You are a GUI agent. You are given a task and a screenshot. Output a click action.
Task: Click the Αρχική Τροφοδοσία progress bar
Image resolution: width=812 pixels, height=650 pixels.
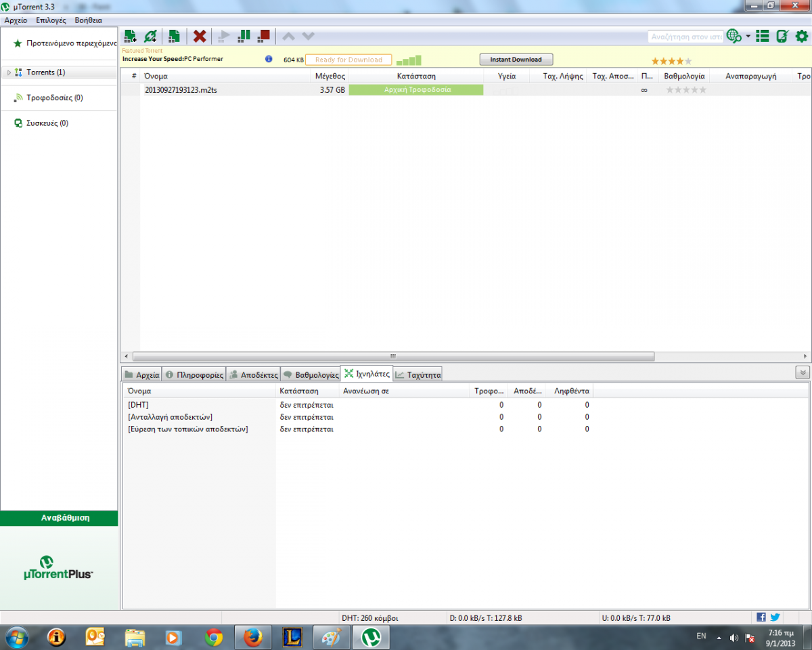[x=417, y=89]
